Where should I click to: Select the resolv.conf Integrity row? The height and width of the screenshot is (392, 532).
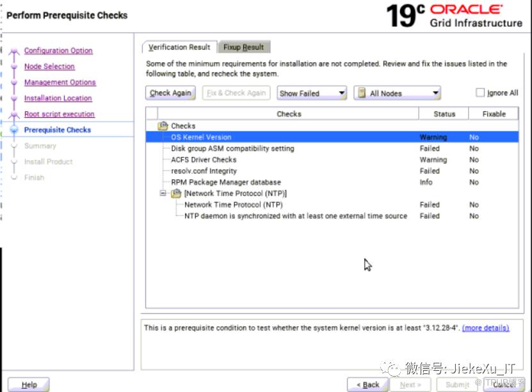pyautogui.click(x=332, y=171)
